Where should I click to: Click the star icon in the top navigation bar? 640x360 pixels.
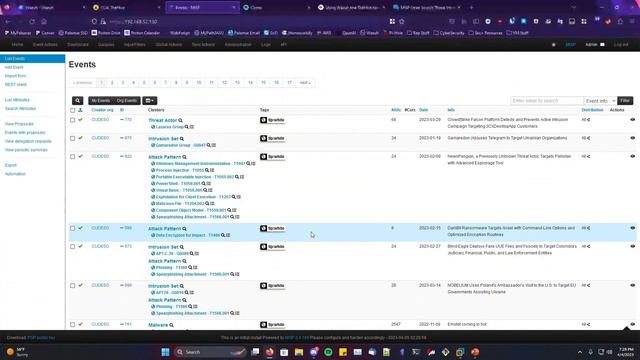[x=553, y=44]
